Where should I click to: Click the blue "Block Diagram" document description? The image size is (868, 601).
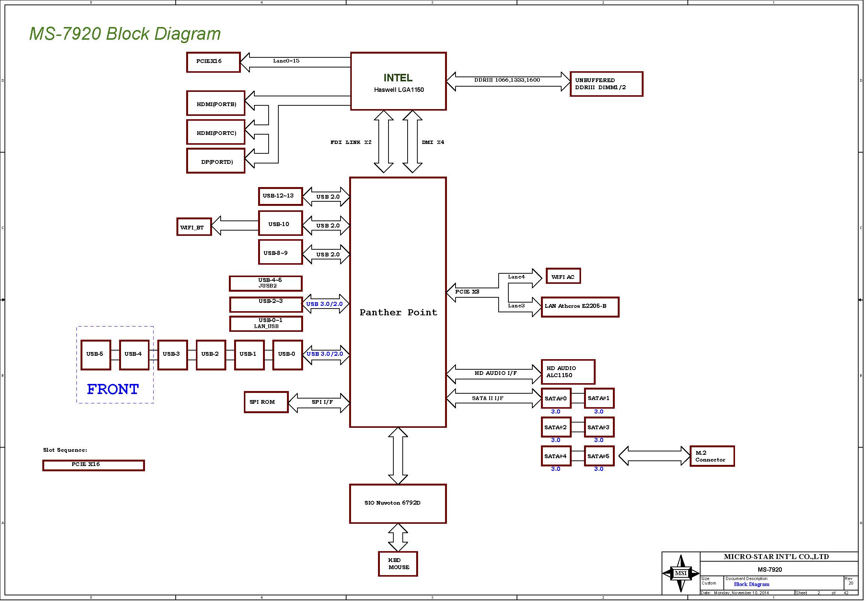point(752,585)
